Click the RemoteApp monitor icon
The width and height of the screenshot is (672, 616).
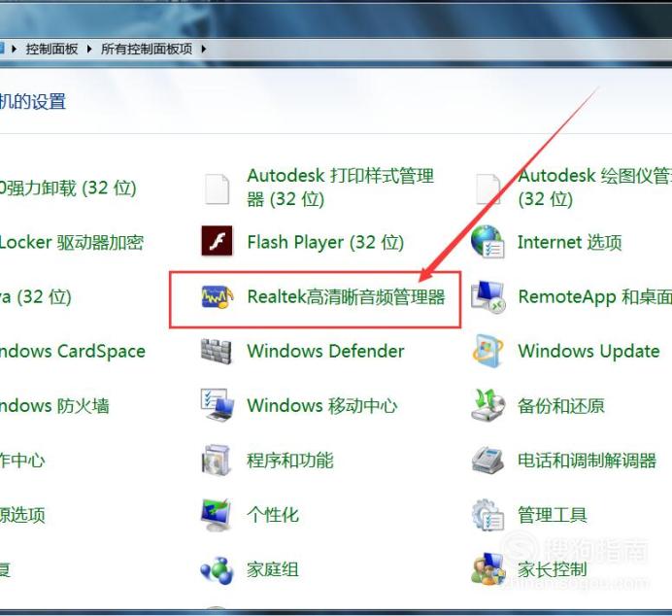click(x=487, y=296)
